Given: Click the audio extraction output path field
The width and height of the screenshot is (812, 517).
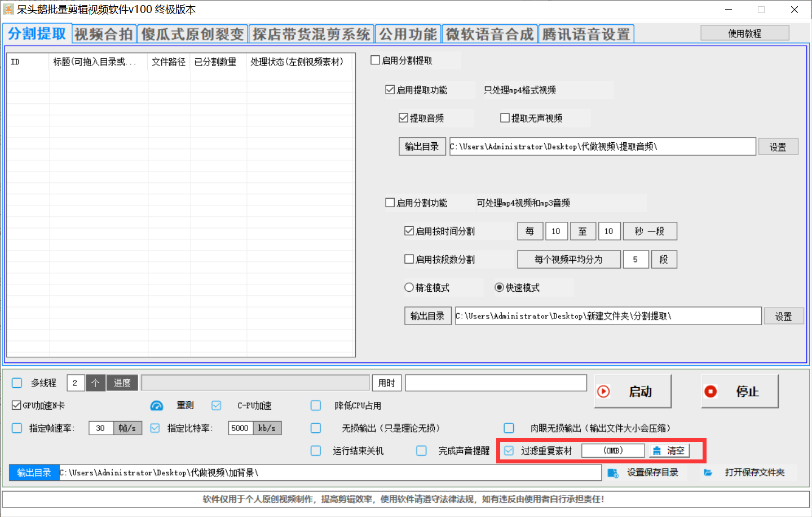Looking at the screenshot, I should (x=602, y=146).
